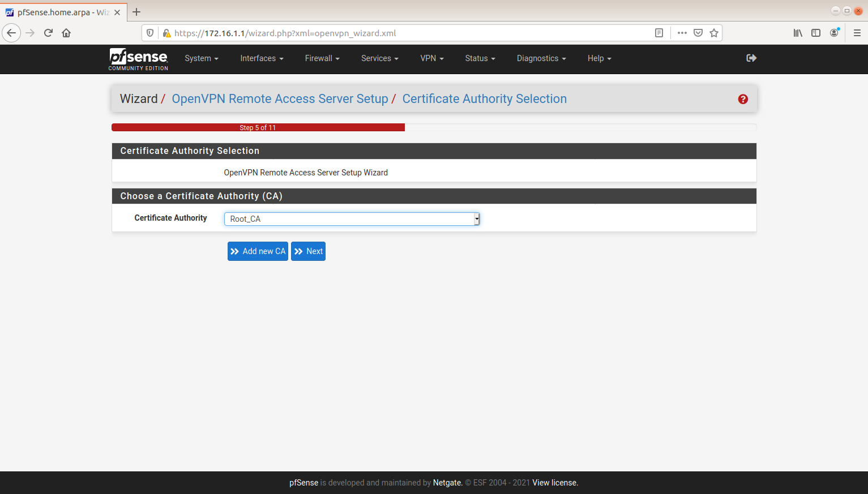
Task: Click the Certificate Authority field label
Action: [x=170, y=218]
